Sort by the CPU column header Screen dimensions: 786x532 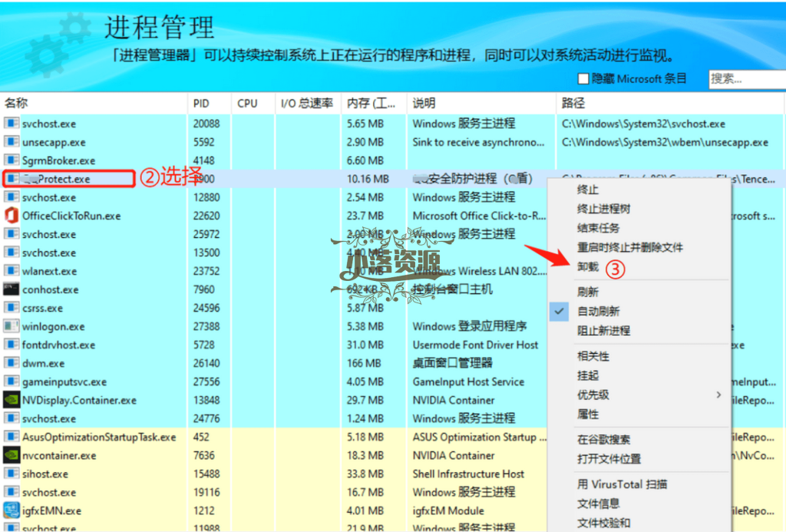click(x=253, y=104)
